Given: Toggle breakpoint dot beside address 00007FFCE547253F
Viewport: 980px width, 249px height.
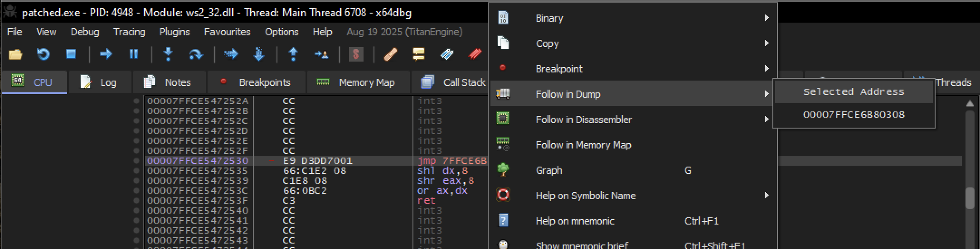Looking at the screenshot, I should point(136,201).
